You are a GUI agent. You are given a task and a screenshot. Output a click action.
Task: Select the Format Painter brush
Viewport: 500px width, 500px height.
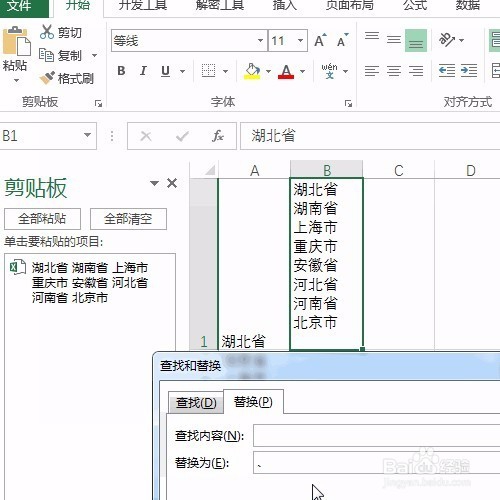pyautogui.click(x=47, y=78)
